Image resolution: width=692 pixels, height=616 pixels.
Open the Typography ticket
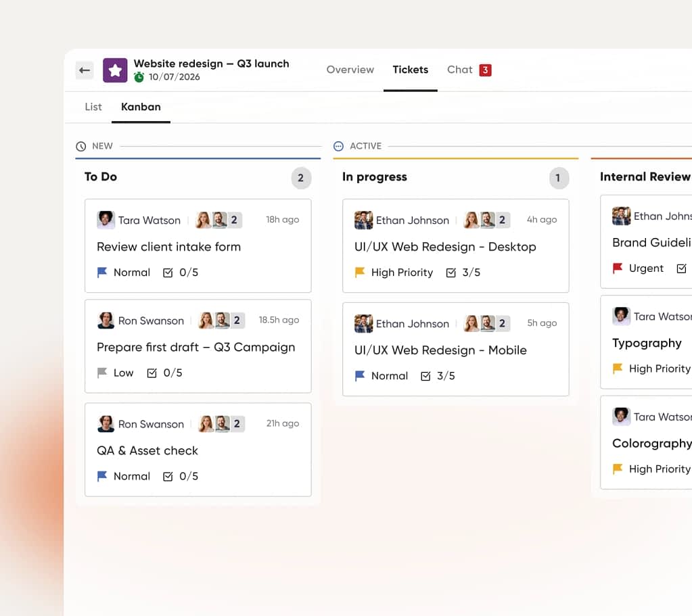[x=647, y=343]
